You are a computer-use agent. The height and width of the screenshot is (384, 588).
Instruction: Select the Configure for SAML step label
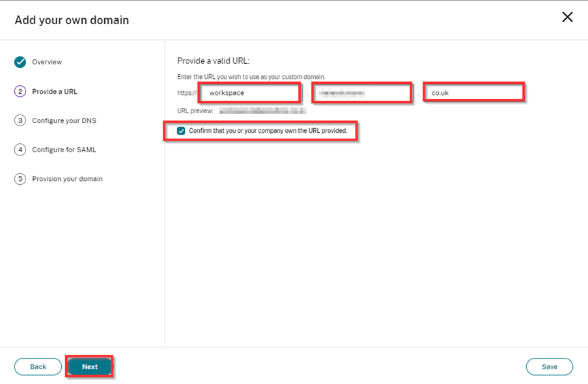pyautogui.click(x=64, y=150)
